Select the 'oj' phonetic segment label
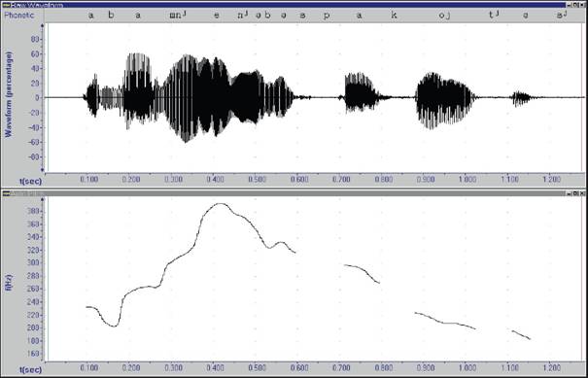Viewport: 588px width, 378px height. [x=444, y=16]
